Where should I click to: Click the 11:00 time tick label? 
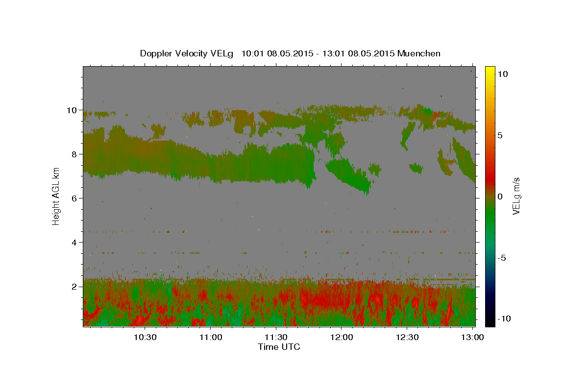click(x=211, y=337)
